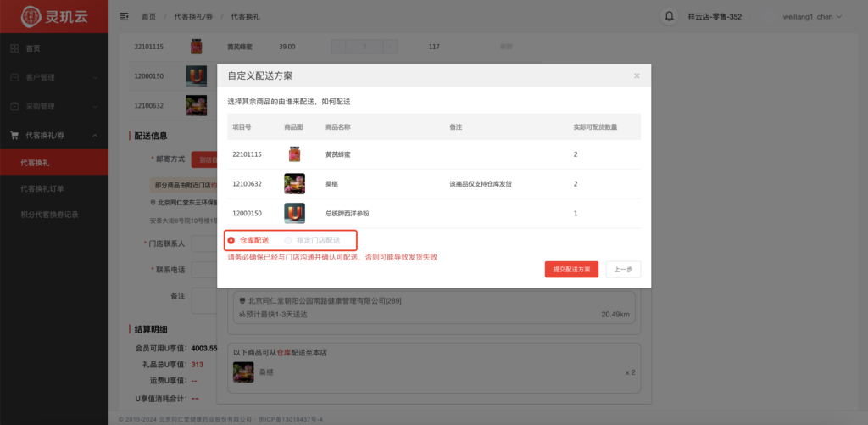
Task: Click the 首页 sidebar icon
Action: click(15, 48)
